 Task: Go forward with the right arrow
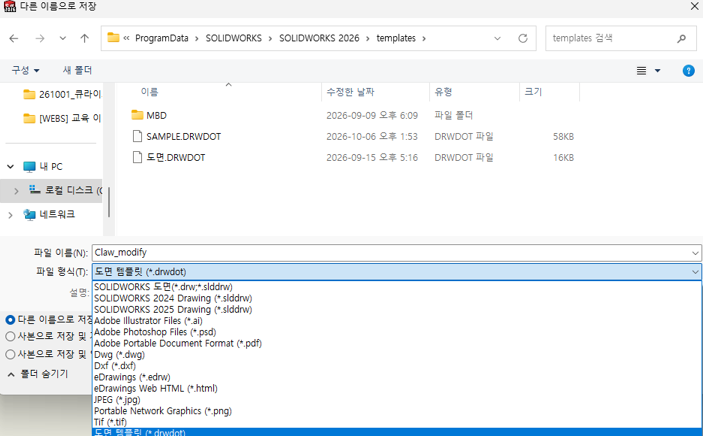coord(40,39)
